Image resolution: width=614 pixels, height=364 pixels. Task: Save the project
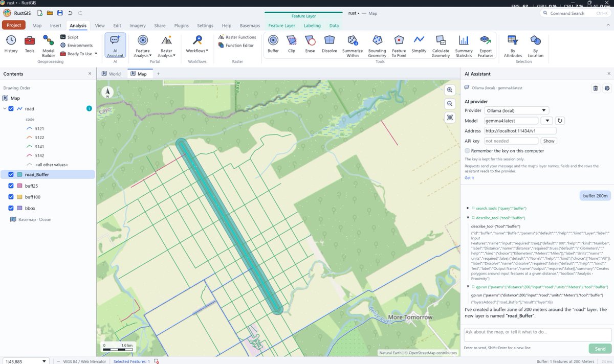(60, 12)
